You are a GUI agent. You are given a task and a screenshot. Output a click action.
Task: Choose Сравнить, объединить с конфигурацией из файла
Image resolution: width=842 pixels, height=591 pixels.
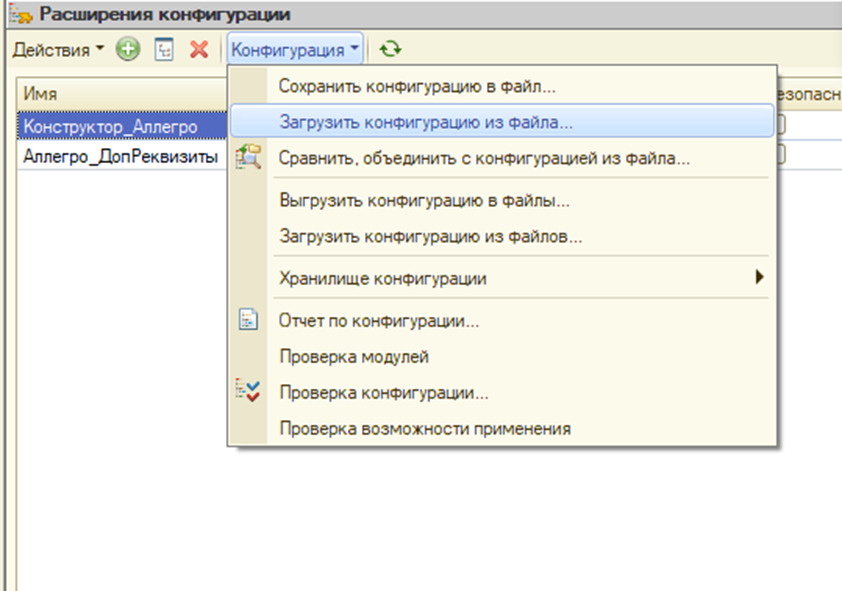pyautogui.click(x=502, y=158)
